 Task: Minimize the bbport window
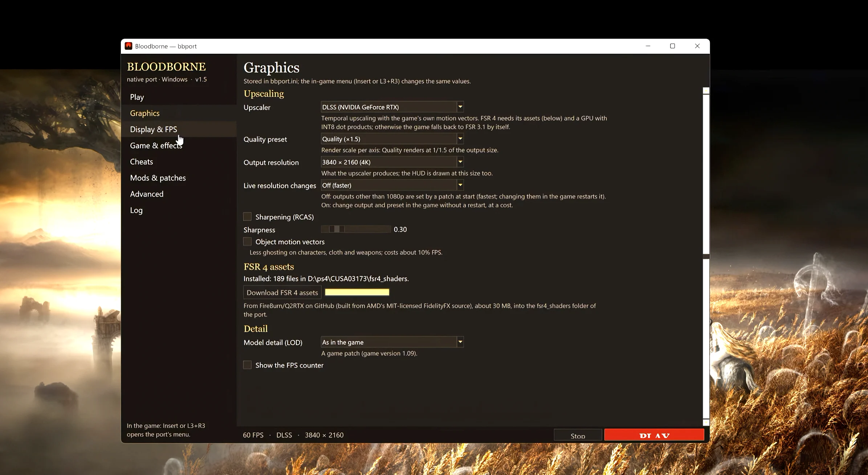point(648,46)
